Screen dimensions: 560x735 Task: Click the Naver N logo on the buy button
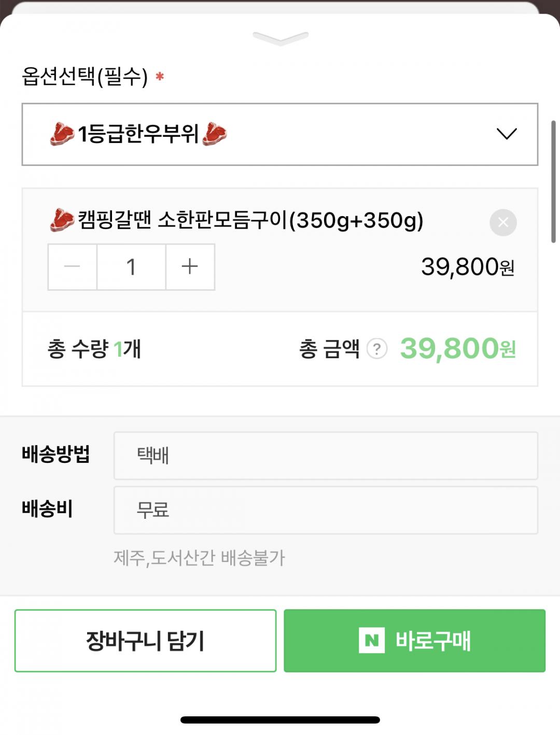coord(372,641)
